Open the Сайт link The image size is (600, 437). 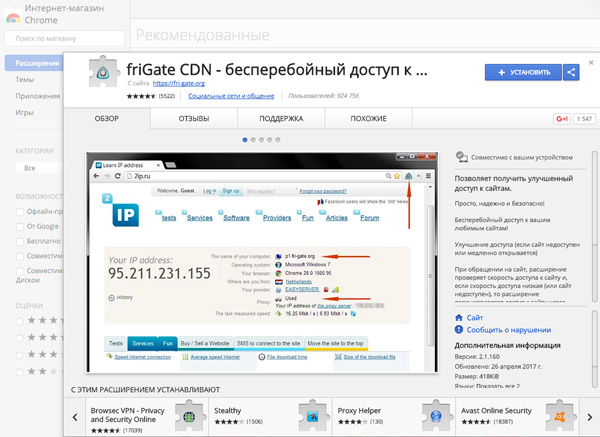[475, 318]
